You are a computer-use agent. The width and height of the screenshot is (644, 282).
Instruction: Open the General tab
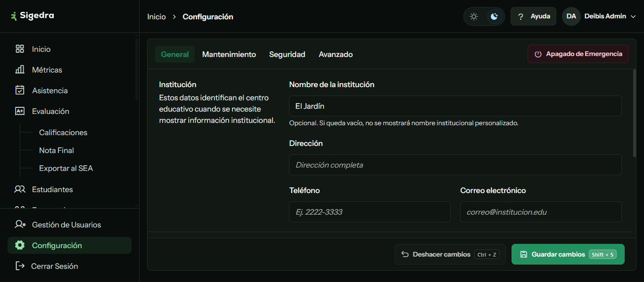(175, 54)
